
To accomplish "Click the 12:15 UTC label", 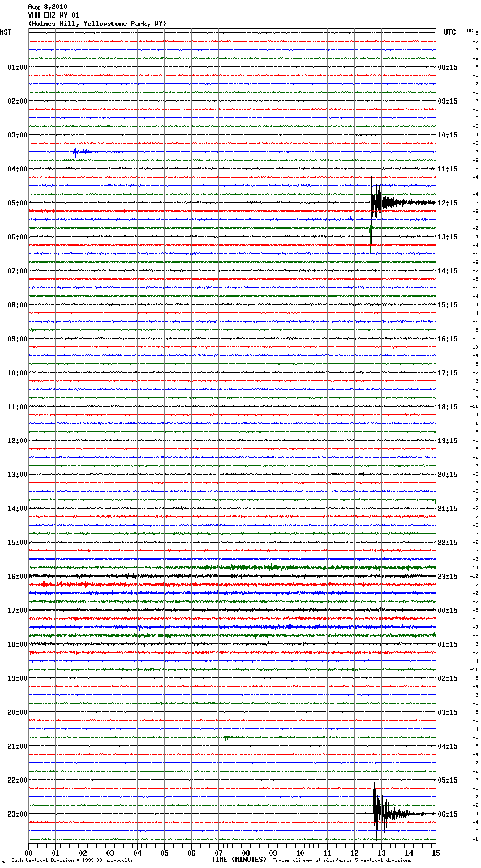I will [x=448, y=203].
